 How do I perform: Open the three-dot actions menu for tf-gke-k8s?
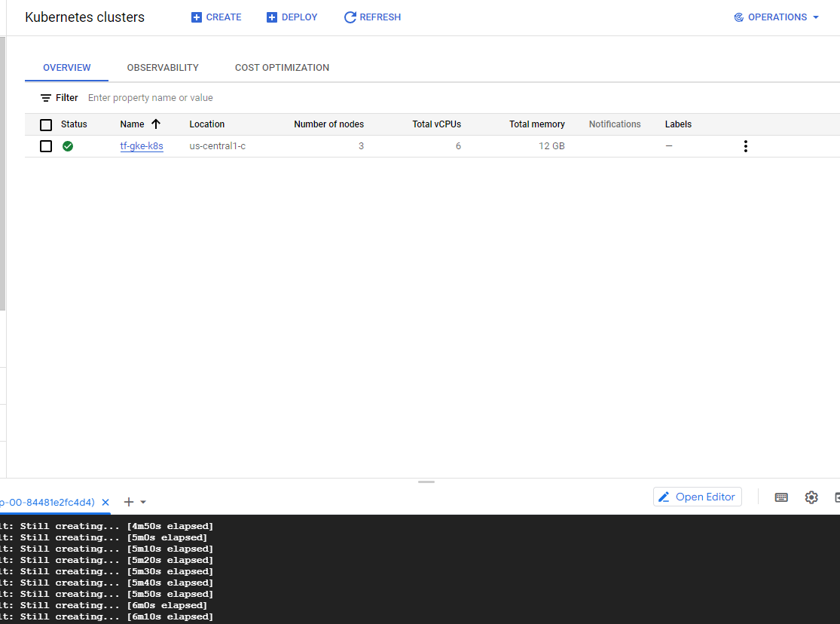click(x=746, y=145)
